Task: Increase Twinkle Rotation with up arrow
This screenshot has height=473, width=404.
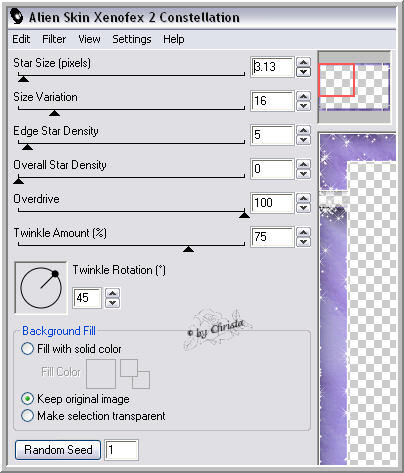Action: click(x=113, y=293)
